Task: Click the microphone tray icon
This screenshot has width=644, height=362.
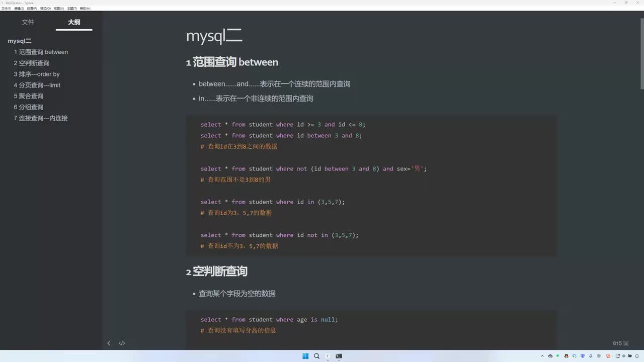Action: [x=591, y=356]
